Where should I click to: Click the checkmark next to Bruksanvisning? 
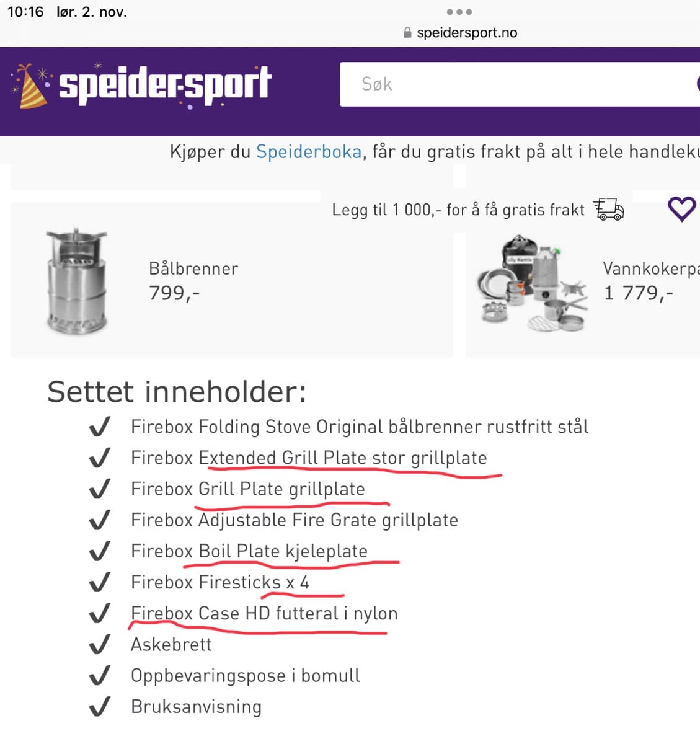coord(100,706)
